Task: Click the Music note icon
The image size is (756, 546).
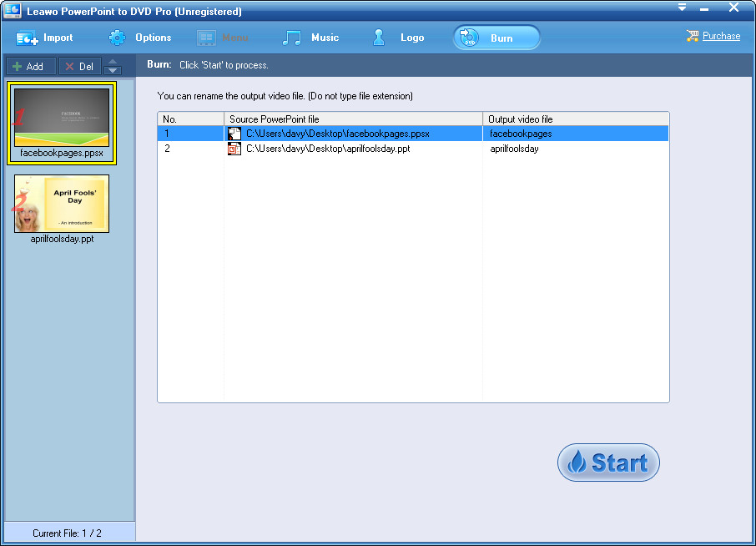Action: 292,38
